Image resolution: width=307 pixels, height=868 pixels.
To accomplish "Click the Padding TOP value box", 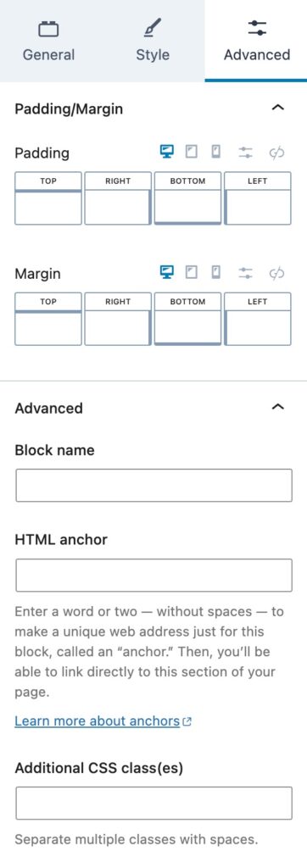I will pos(48,207).
